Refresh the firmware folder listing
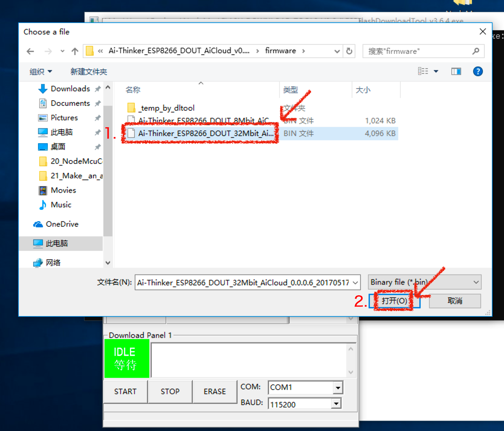 (x=349, y=51)
